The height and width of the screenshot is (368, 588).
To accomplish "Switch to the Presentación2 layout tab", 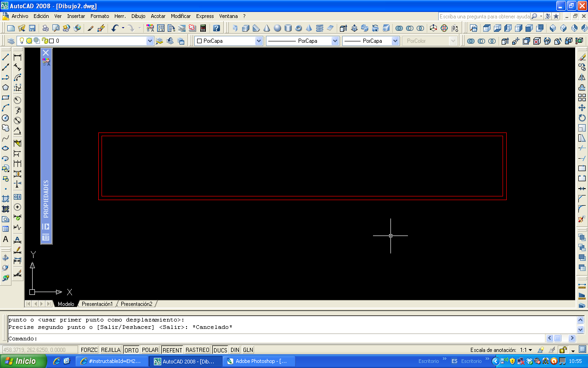I will click(136, 304).
